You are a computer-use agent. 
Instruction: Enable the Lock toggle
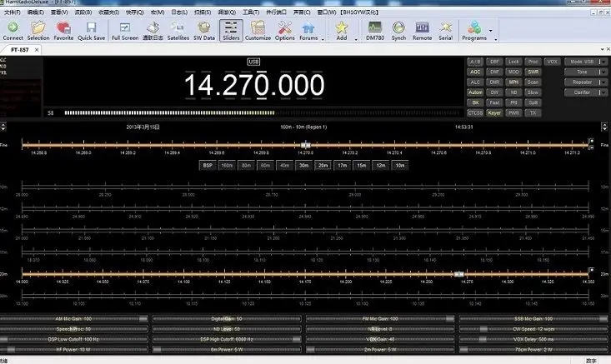tap(513, 62)
